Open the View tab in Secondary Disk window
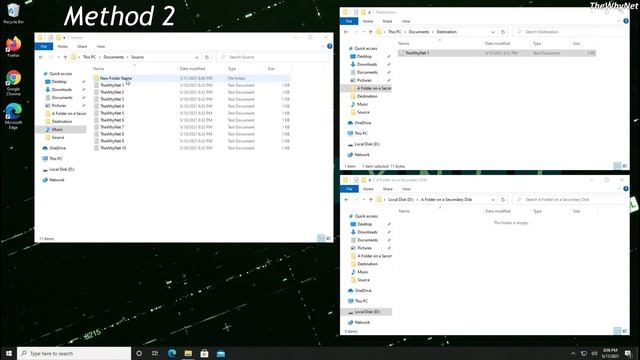Viewport: 640px width, 360px height. point(406,189)
